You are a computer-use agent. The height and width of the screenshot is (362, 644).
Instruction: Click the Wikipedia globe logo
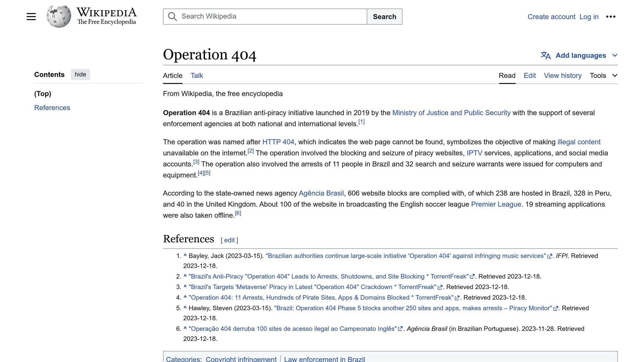tap(58, 16)
